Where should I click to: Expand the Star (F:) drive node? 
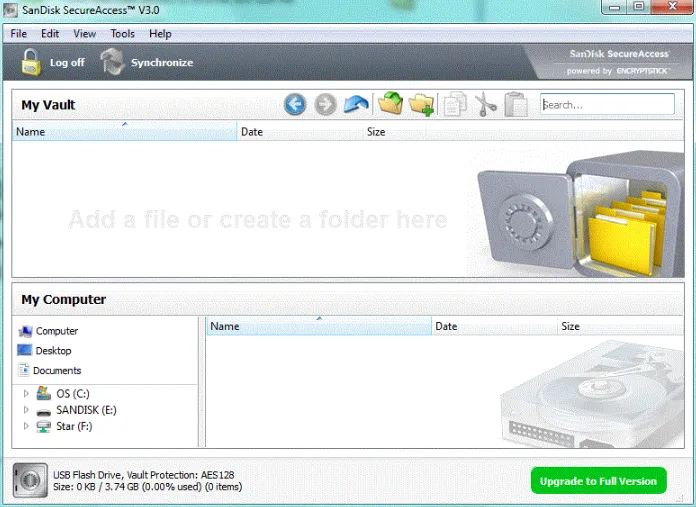(x=26, y=426)
